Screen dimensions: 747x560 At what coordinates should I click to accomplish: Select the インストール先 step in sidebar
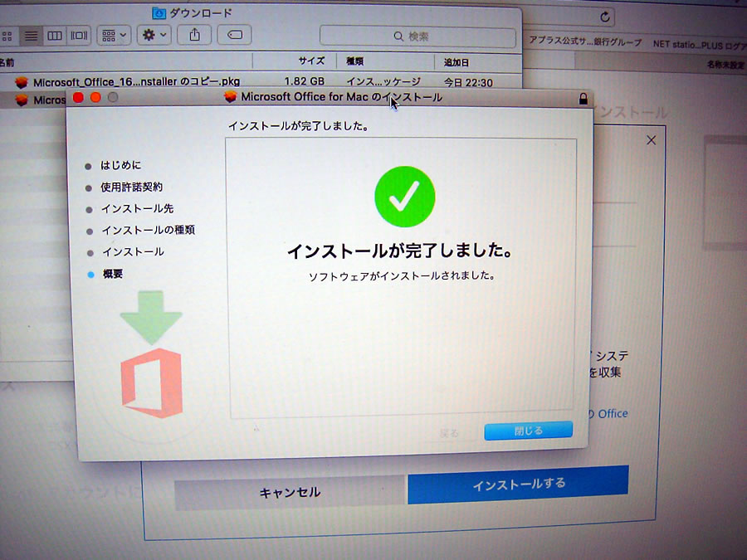(137, 208)
